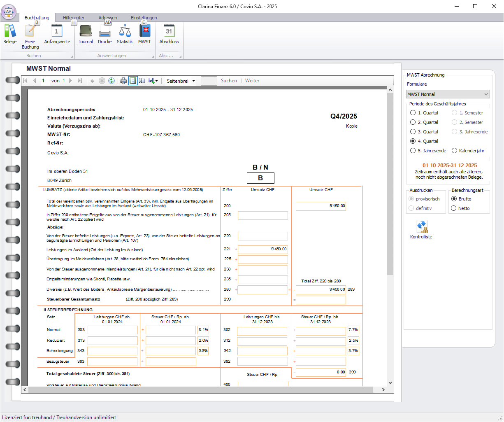This screenshot has width=504, height=422.
Task: Click the application logo button
Action: 9,12
